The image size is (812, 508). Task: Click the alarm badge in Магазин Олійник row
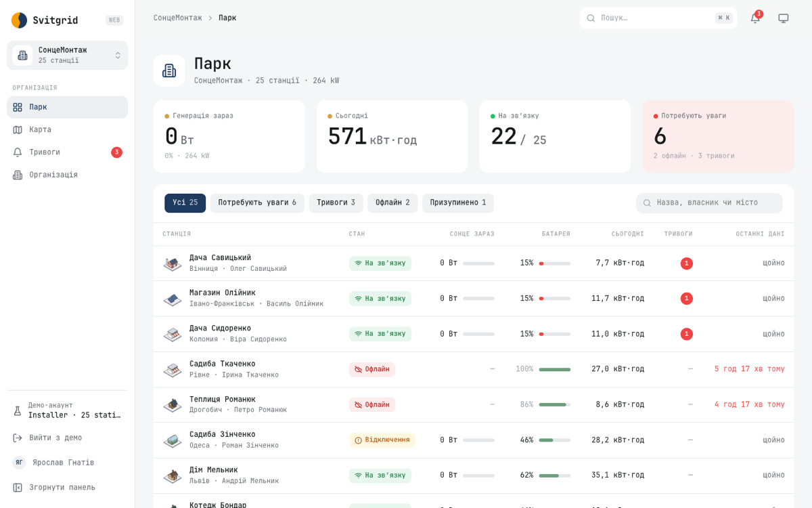[x=686, y=299]
